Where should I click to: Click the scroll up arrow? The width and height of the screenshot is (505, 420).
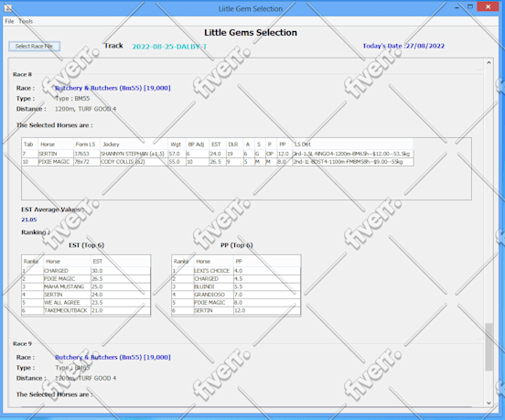pyautogui.click(x=489, y=62)
